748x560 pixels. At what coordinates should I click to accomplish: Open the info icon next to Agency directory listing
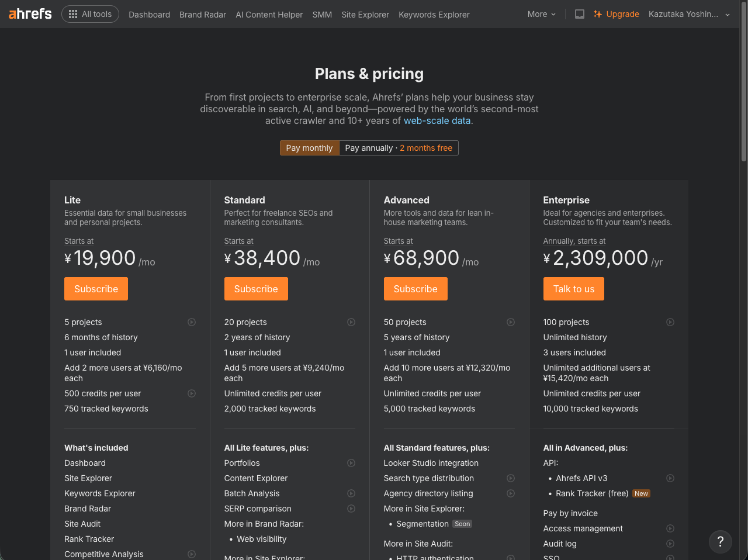coord(511,493)
